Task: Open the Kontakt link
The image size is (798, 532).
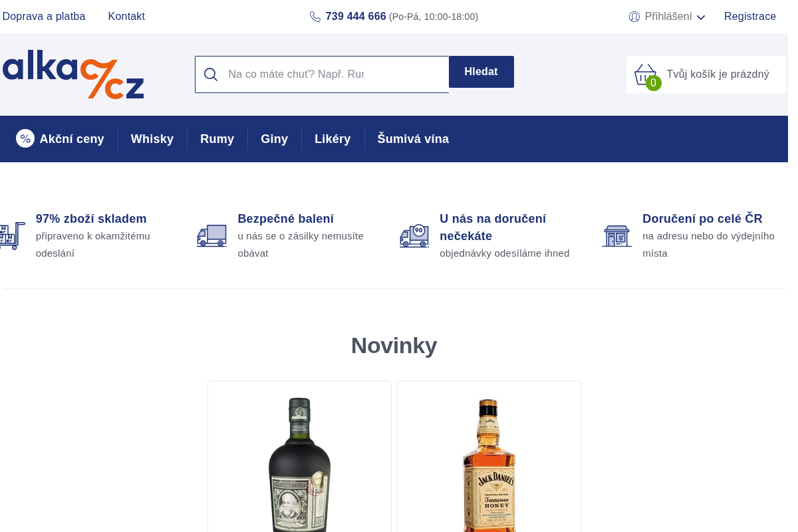Action: (x=126, y=17)
